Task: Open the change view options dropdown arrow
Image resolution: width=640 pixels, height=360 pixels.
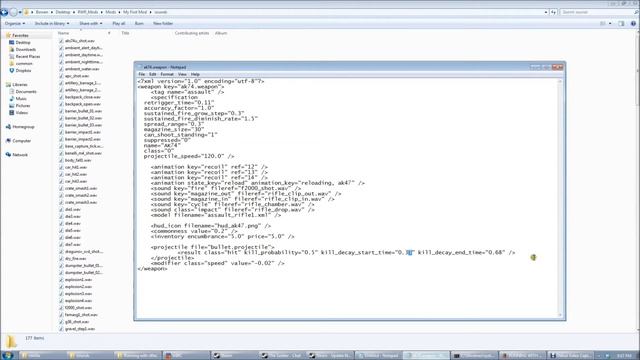Action: click(x=610, y=24)
